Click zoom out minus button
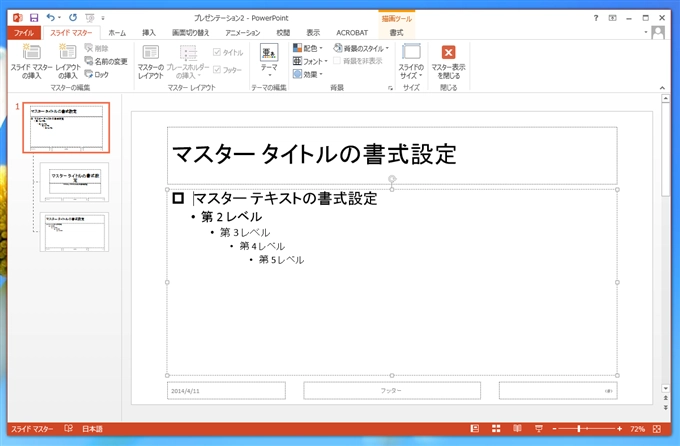This screenshot has height=446, width=680. (x=554, y=429)
